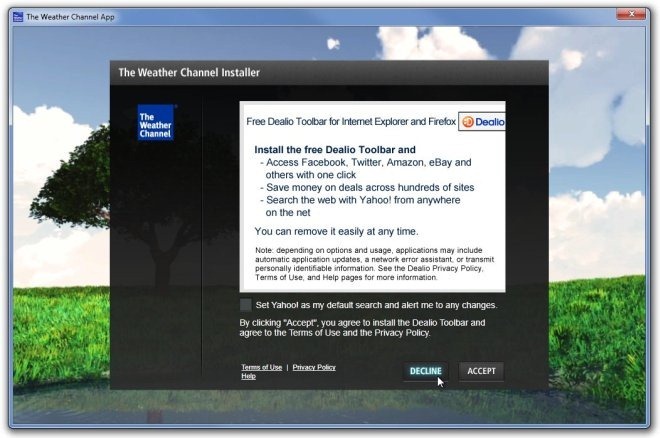The height and width of the screenshot is (438, 660).
Task: Open the Terms of Use link
Action: (x=261, y=367)
